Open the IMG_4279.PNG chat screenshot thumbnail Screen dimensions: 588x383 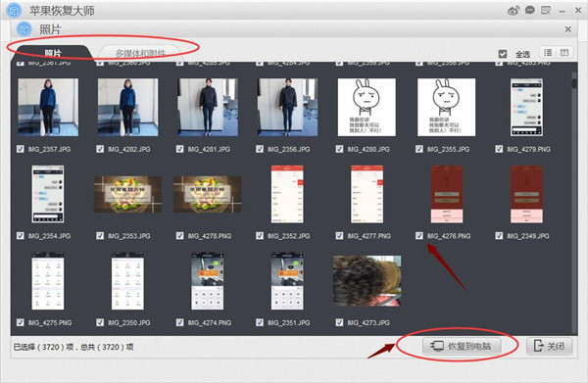[x=526, y=107]
